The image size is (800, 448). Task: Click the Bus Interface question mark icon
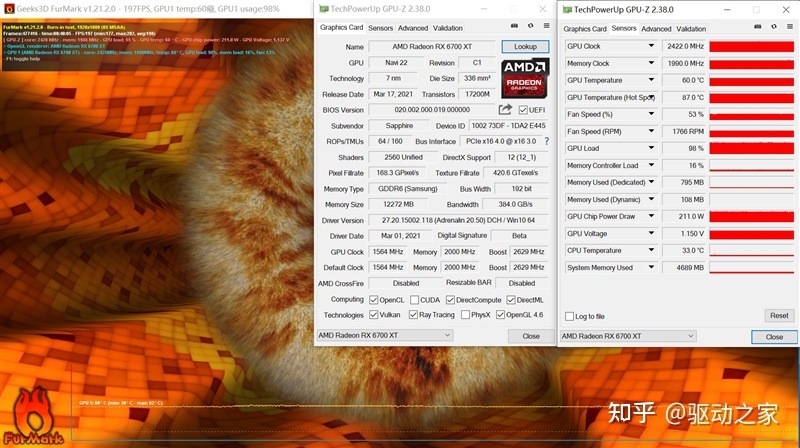(x=547, y=141)
